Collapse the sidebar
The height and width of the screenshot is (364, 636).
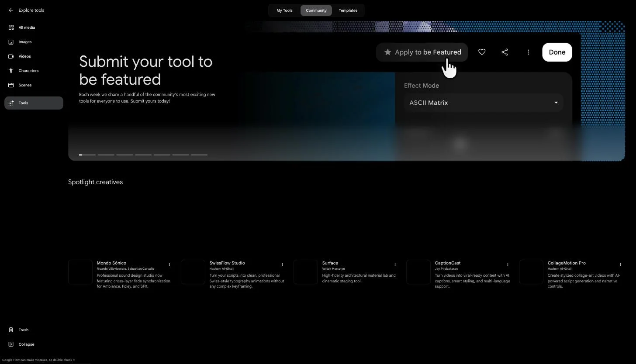click(x=34, y=344)
